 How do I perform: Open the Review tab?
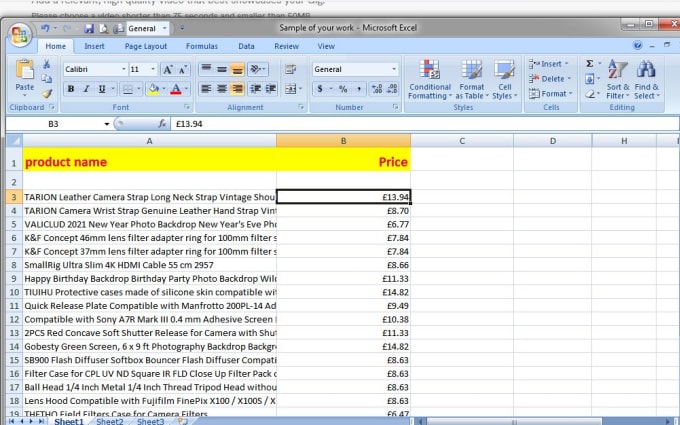[x=286, y=46]
